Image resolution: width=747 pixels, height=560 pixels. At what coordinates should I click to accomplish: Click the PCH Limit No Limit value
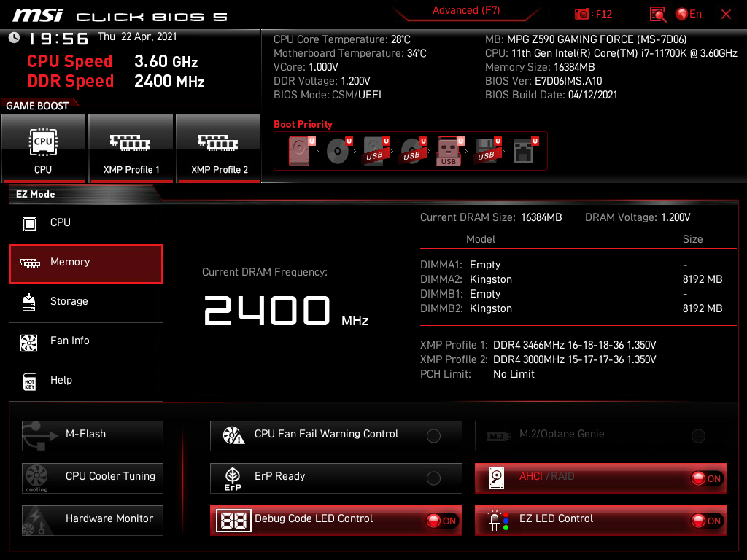point(514,374)
